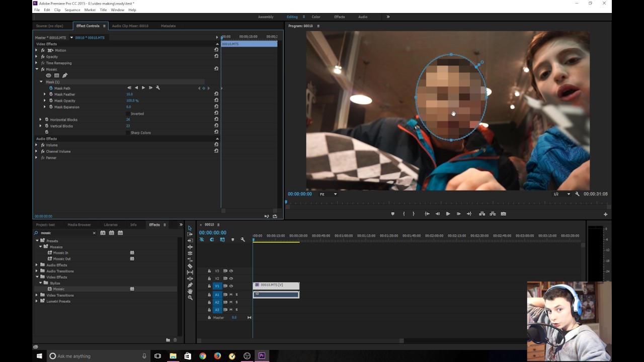Select the Razor tool in the toolbox

click(x=190, y=266)
